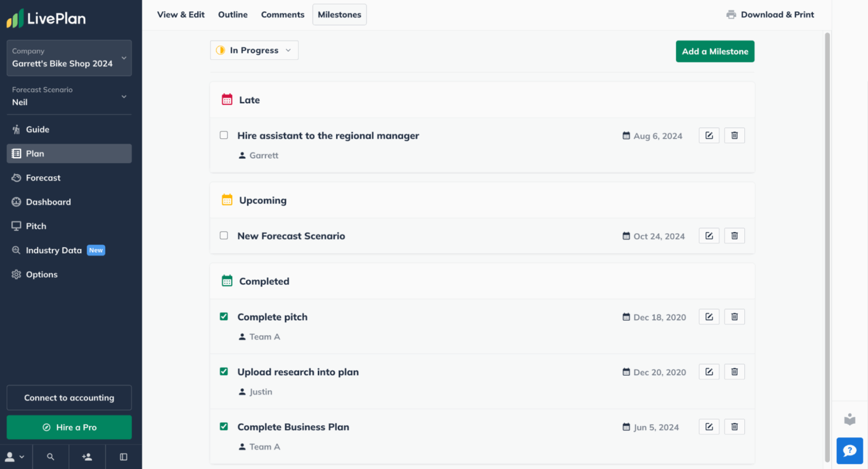Switch to the Outline tab
This screenshot has width=868, height=469.
[233, 15]
